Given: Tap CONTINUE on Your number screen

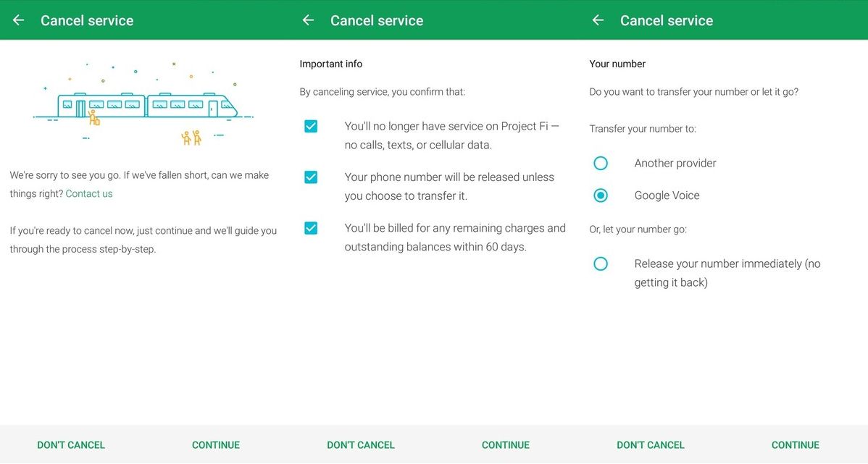Looking at the screenshot, I should tap(796, 445).
